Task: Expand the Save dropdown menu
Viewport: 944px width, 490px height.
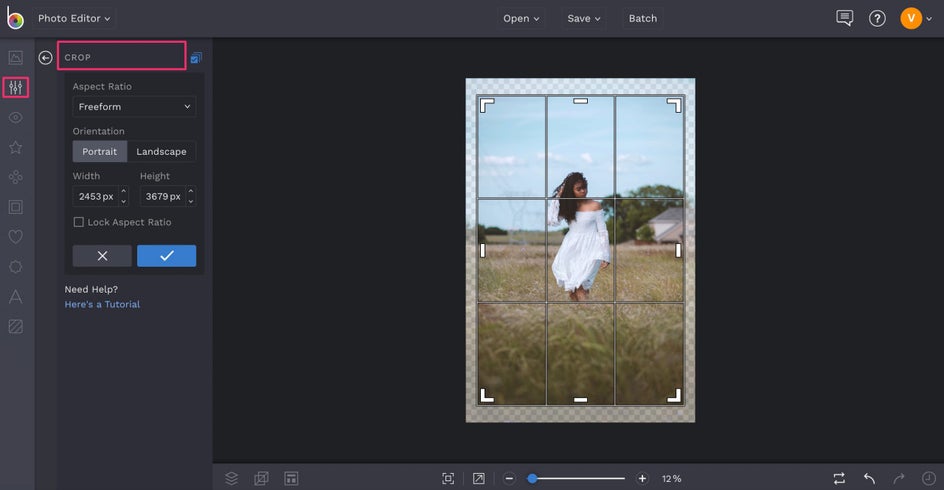Action: click(584, 18)
